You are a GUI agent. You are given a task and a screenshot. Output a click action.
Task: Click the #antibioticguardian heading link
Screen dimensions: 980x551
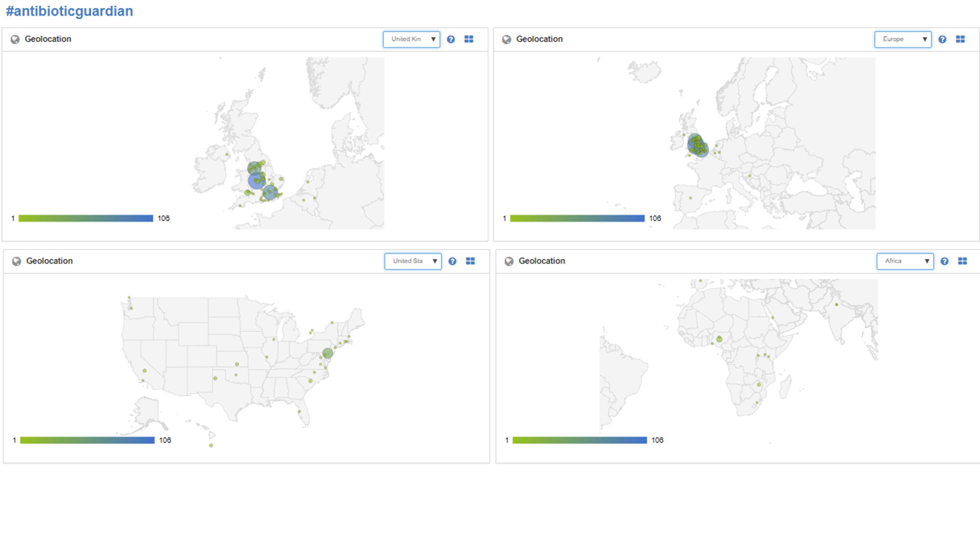pos(69,11)
